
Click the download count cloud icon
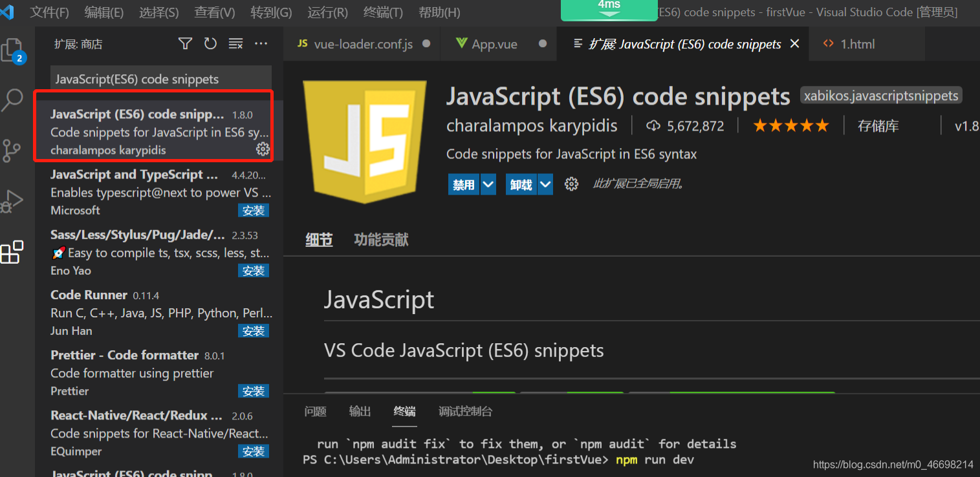pos(653,126)
